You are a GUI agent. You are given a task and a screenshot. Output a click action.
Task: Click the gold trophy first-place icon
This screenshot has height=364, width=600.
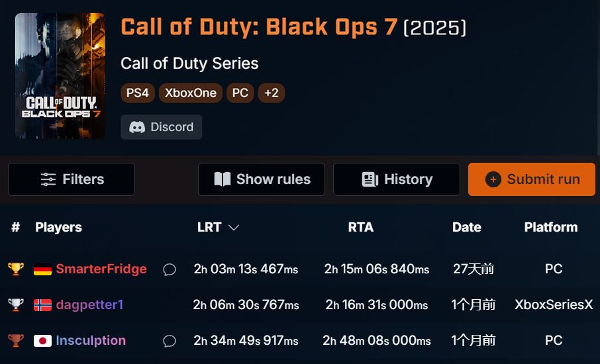(x=15, y=269)
